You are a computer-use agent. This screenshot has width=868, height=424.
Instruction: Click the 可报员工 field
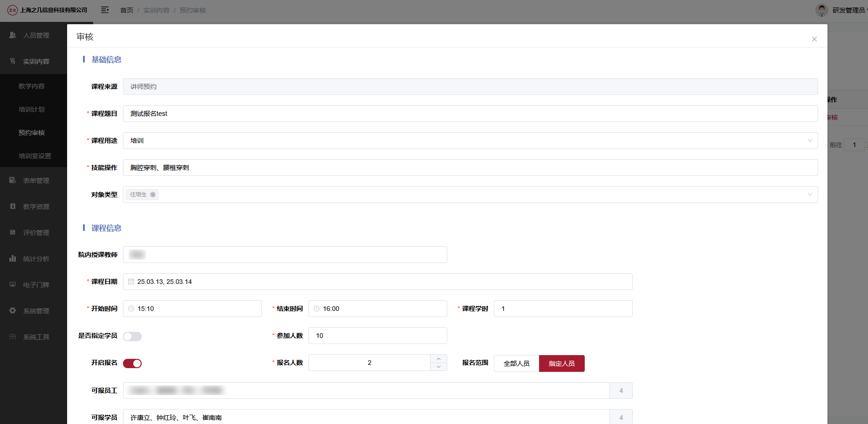(366, 390)
